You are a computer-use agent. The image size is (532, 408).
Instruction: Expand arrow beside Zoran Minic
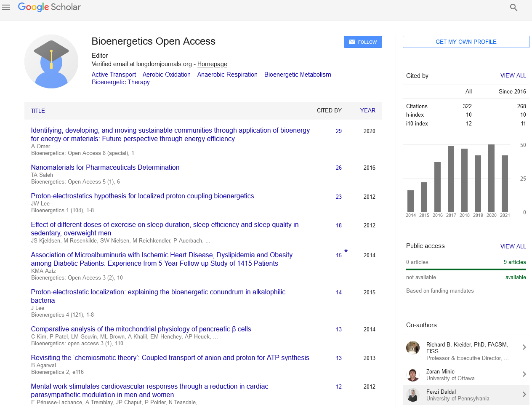524,374
